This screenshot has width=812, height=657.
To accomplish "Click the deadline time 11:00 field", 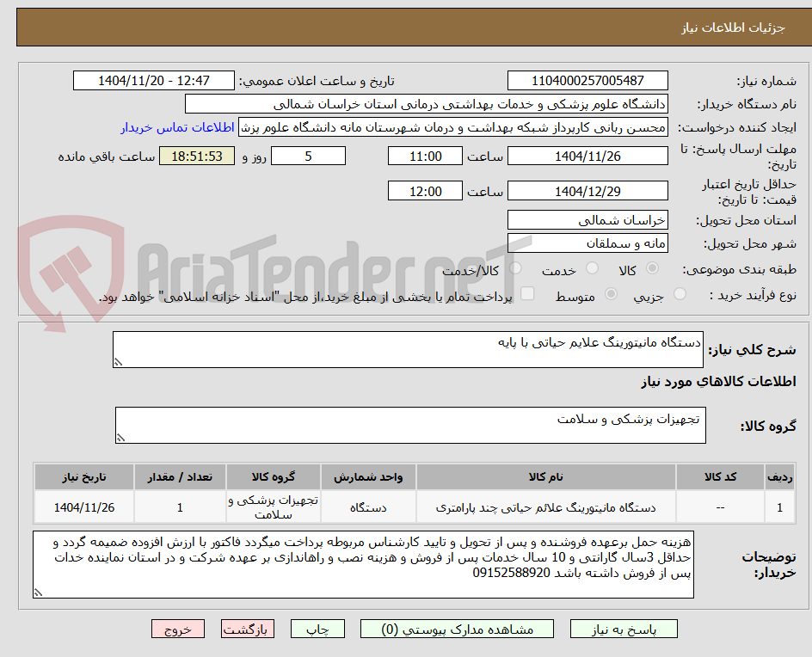I will 425,156.
